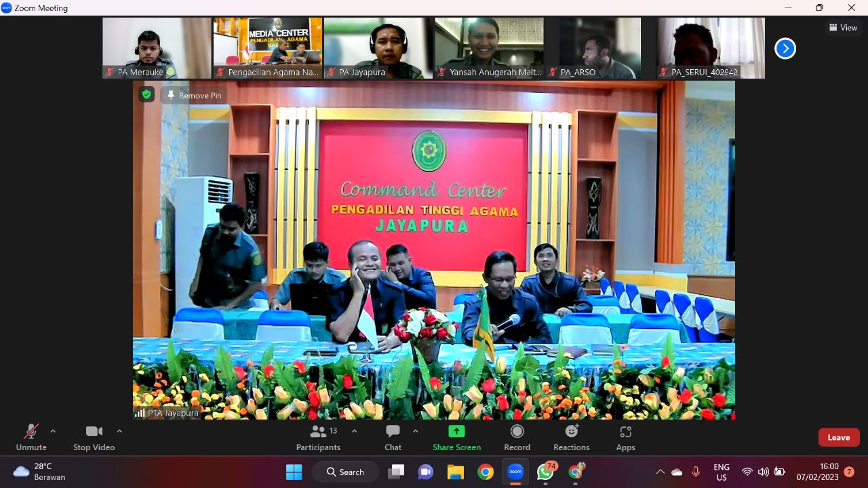Show next page of participant thumbnails
The width and height of the screenshot is (868, 488).
click(x=785, y=48)
